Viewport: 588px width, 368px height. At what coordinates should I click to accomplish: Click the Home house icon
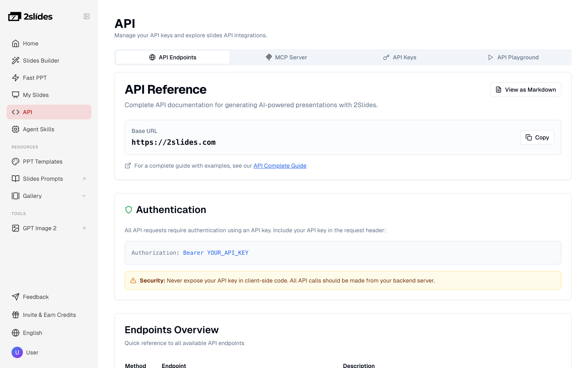15,44
